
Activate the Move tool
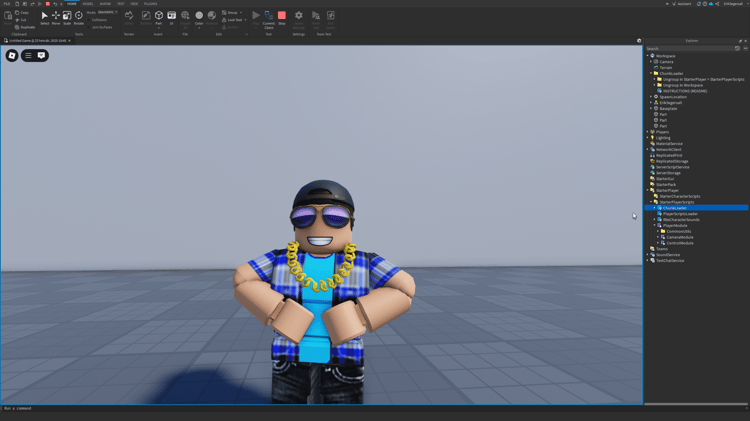(55, 18)
